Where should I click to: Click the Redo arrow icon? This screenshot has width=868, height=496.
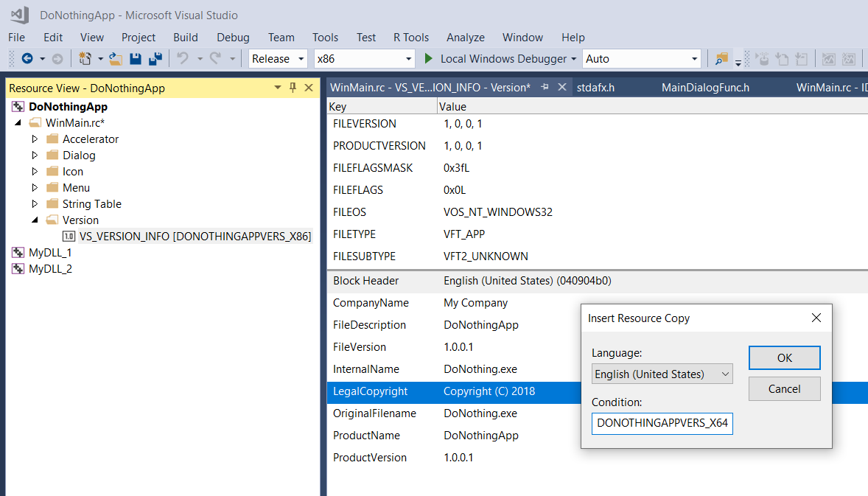[x=215, y=59]
